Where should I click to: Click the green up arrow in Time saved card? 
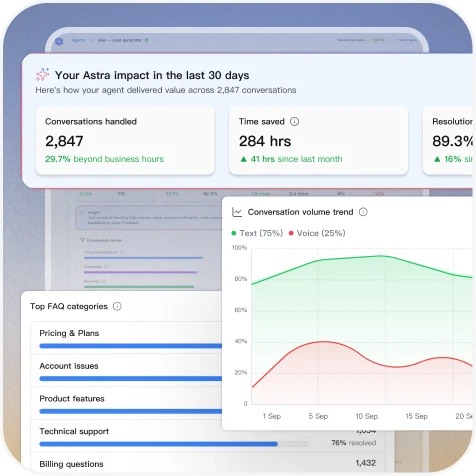pos(243,159)
